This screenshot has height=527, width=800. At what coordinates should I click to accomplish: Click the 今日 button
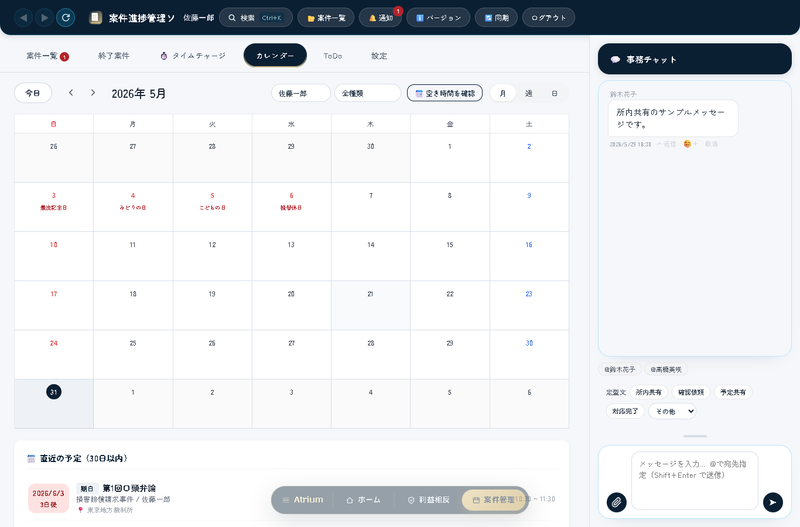click(33, 93)
